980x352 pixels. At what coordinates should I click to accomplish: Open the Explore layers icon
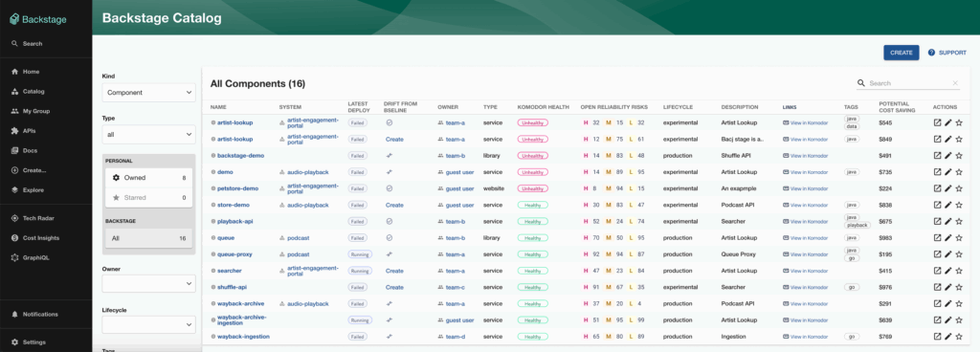tap(14, 189)
